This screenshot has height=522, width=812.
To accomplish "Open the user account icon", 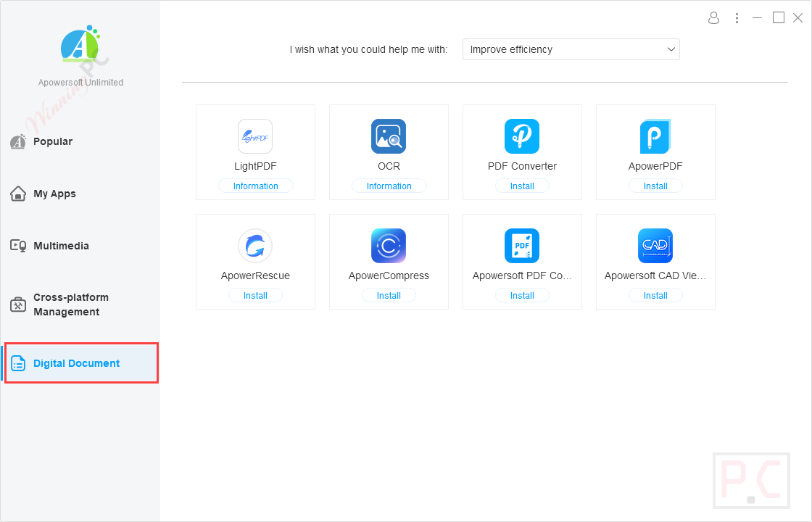I will [714, 17].
